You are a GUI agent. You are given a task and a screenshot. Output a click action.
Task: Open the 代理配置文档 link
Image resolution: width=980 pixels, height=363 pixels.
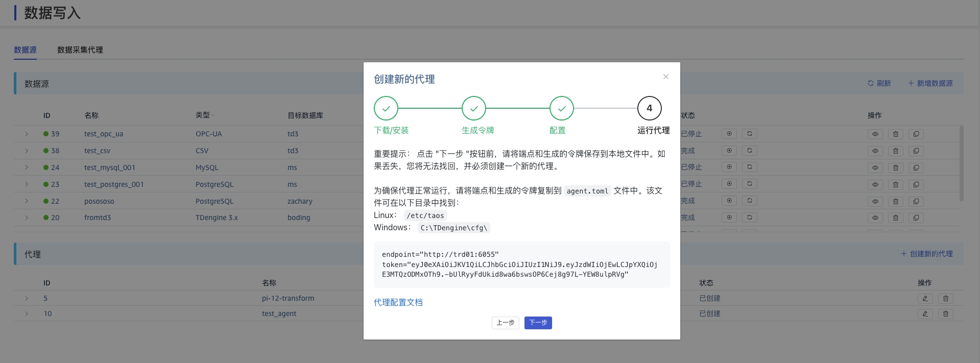pos(398,302)
